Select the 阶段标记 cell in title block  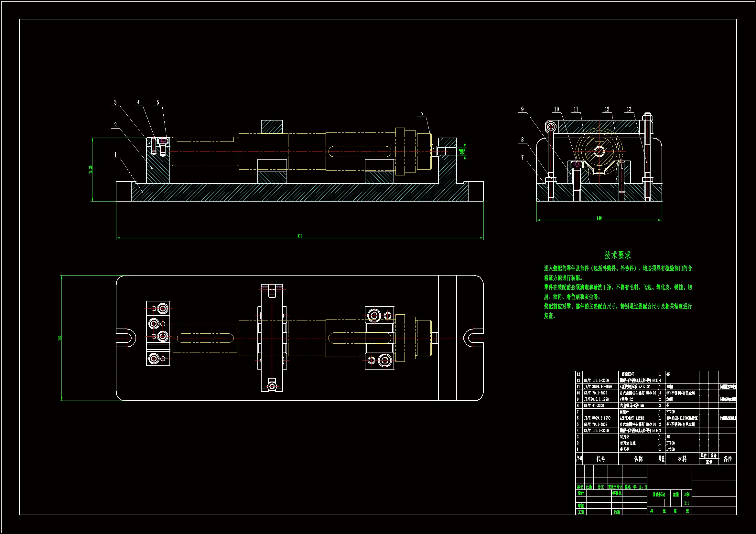[x=659, y=495]
